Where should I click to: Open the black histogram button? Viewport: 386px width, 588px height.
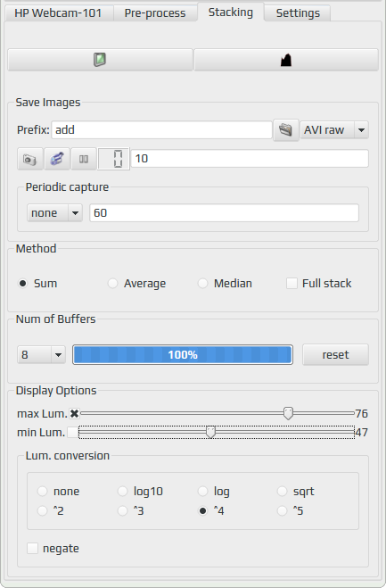tap(286, 60)
